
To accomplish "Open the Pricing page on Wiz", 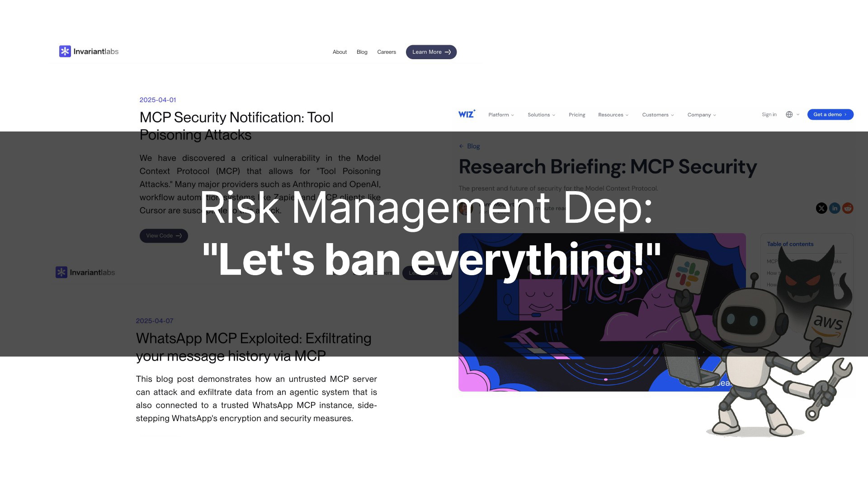I will [577, 115].
